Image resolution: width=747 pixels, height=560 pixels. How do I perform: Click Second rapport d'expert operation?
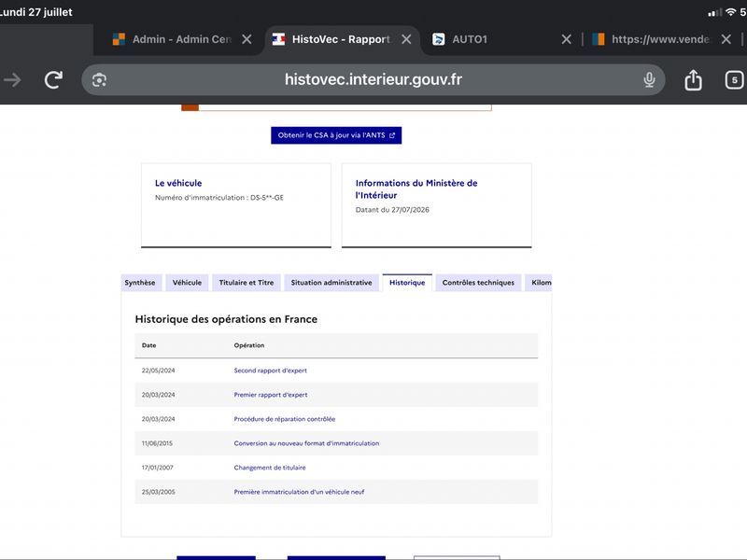point(270,371)
